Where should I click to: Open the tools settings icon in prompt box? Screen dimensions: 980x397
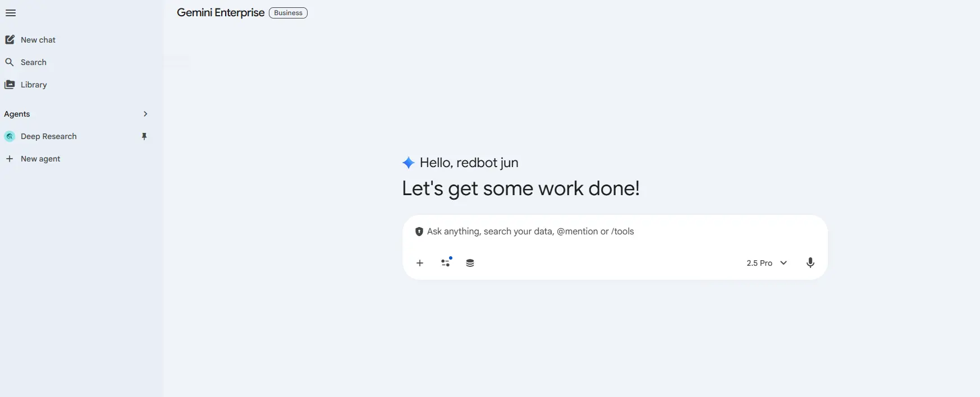(x=446, y=262)
